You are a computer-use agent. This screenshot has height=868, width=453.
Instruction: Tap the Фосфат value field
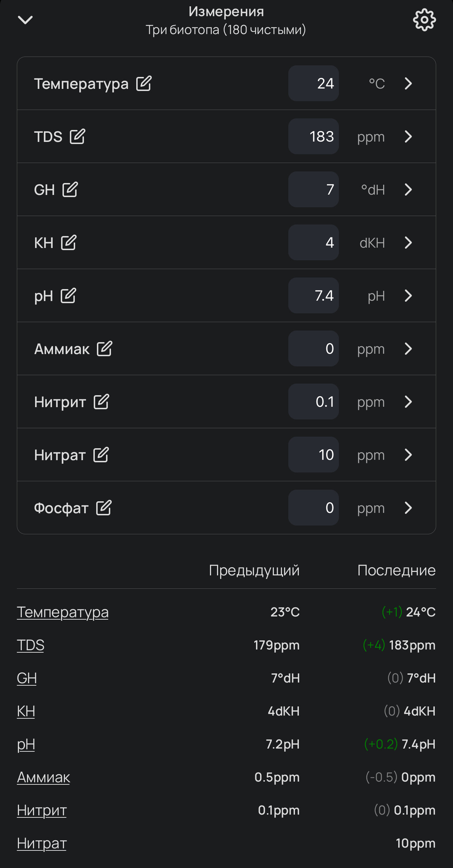[313, 508]
